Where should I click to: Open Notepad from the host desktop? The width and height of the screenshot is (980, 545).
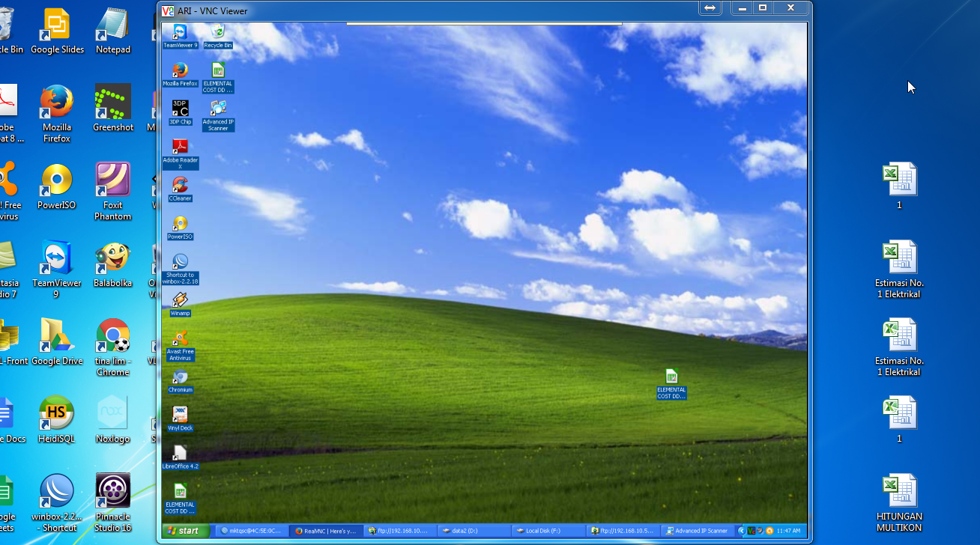point(113,31)
